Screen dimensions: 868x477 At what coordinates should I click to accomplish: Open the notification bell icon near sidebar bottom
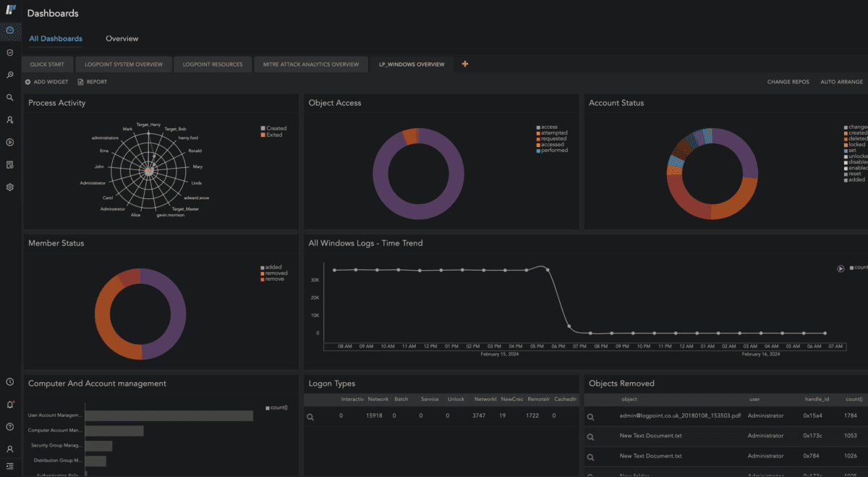tap(11, 404)
